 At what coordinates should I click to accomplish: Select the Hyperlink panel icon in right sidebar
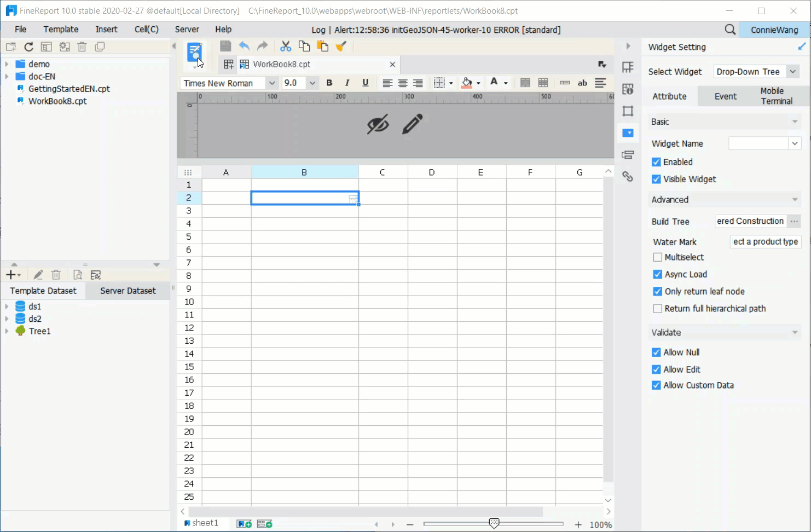pos(628,176)
